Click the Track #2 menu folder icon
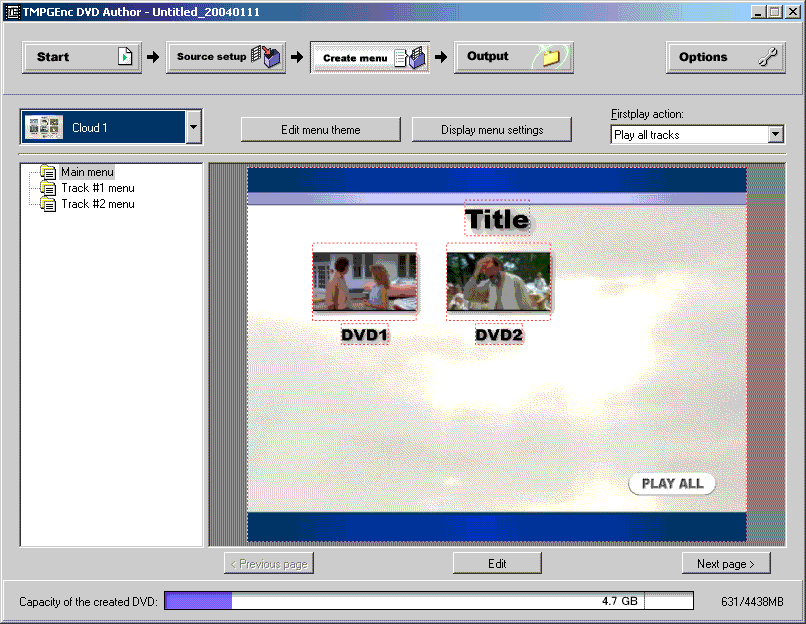 pos(48,204)
